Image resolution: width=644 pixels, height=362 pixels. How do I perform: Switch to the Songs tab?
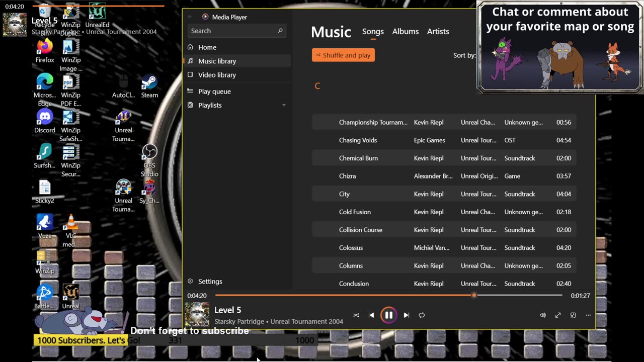(373, 31)
